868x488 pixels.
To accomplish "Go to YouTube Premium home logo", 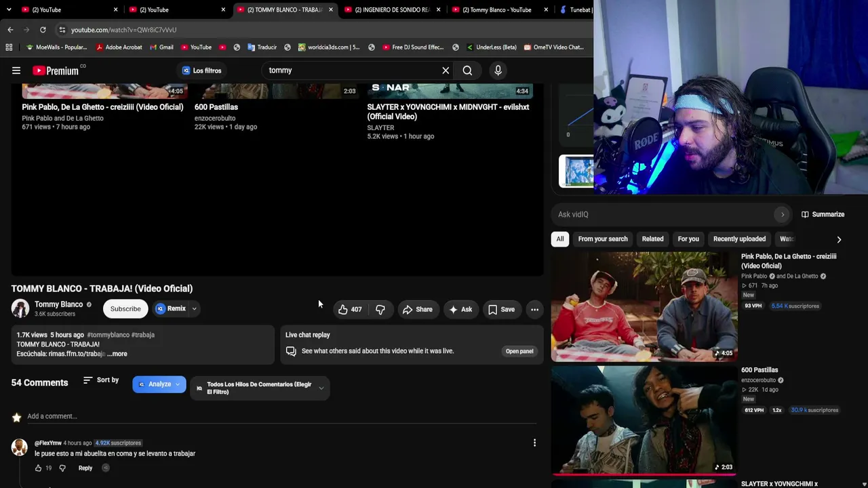I will coord(56,70).
